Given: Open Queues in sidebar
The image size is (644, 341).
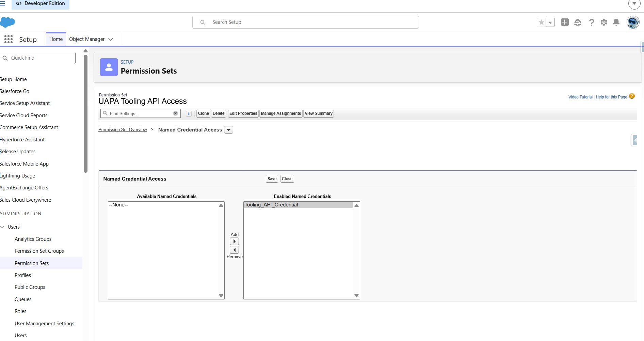Looking at the screenshot, I should [23, 299].
